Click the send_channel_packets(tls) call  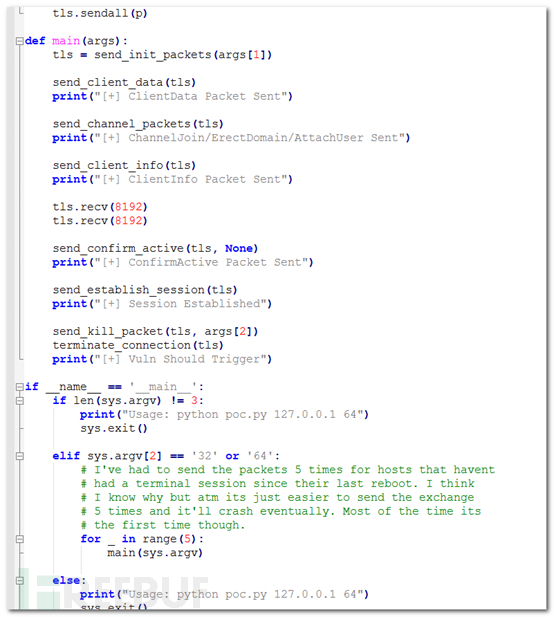pyautogui.click(x=138, y=124)
